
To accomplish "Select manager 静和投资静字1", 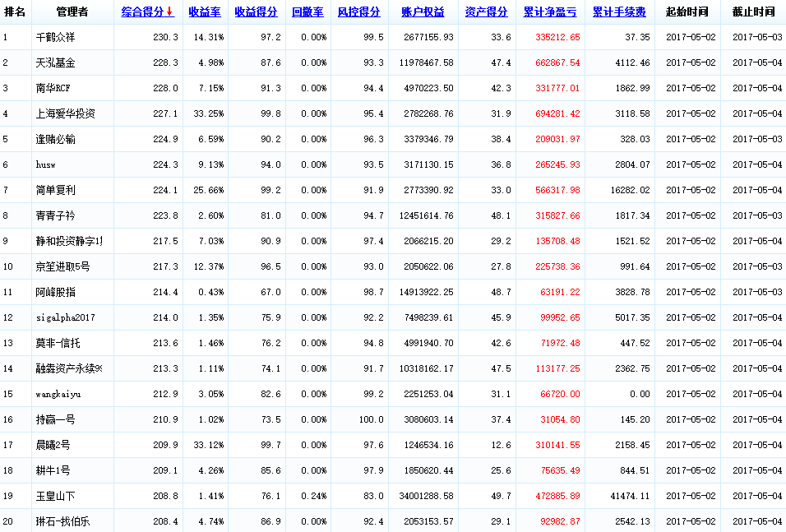I will tap(69, 241).
